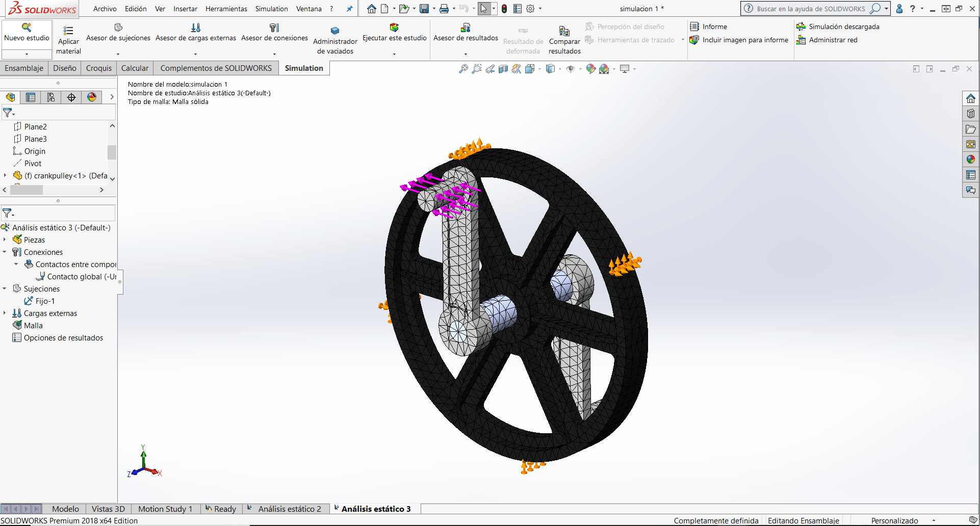Open the Herramientas menu
The width and height of the screenshot is (980, 526).
[x=226, y=9]
